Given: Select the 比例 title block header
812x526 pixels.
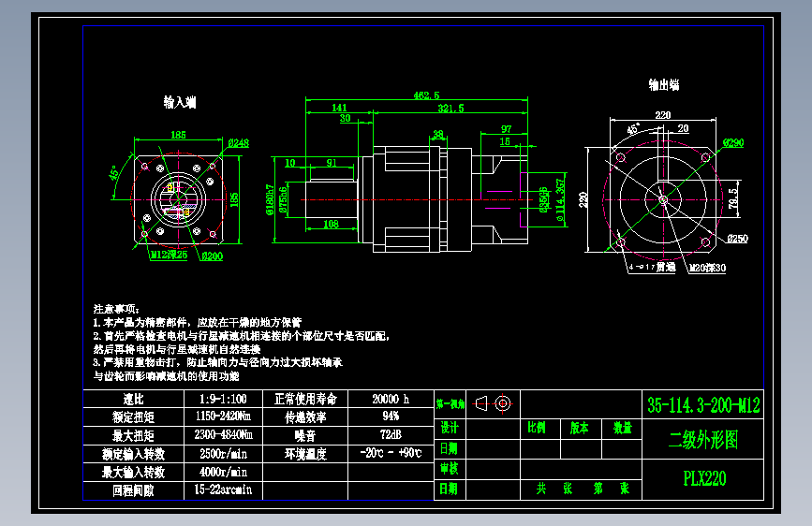Looking at the screenshot, I should point(537,428).
